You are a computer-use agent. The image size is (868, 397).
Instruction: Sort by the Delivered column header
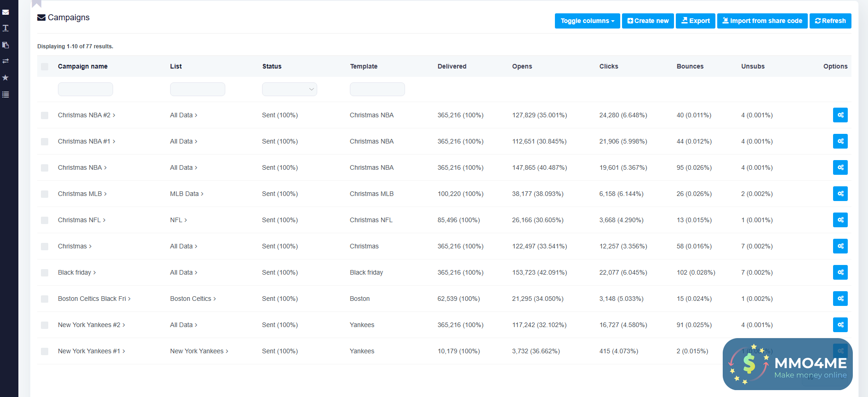point(451,66)
